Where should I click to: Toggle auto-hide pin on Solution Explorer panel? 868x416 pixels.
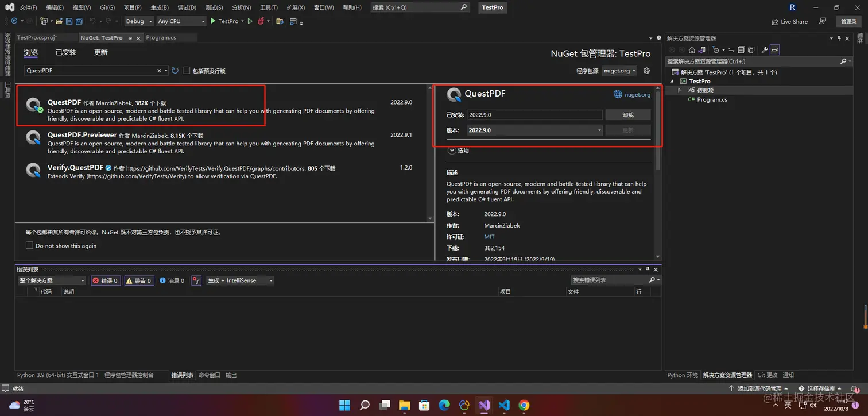839,38
